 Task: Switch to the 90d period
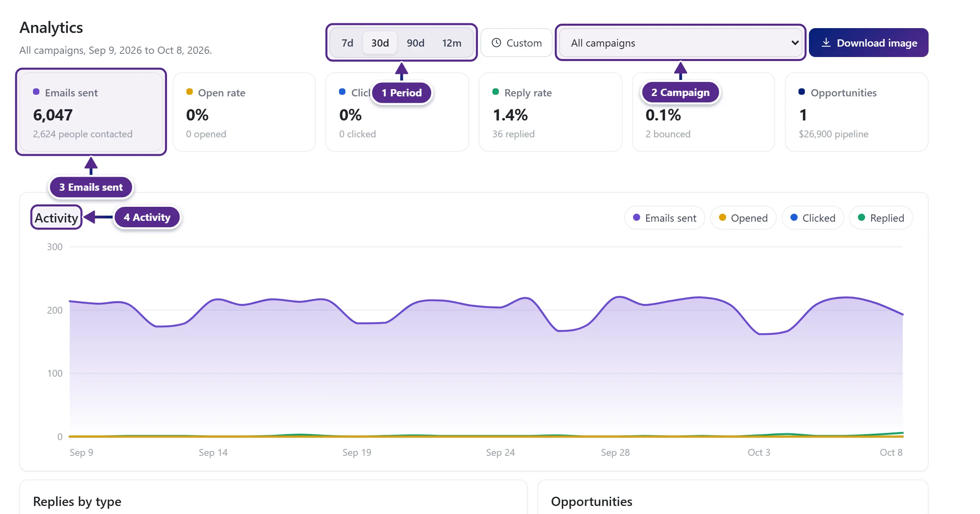pyautogui.click(x=415, y=43)
